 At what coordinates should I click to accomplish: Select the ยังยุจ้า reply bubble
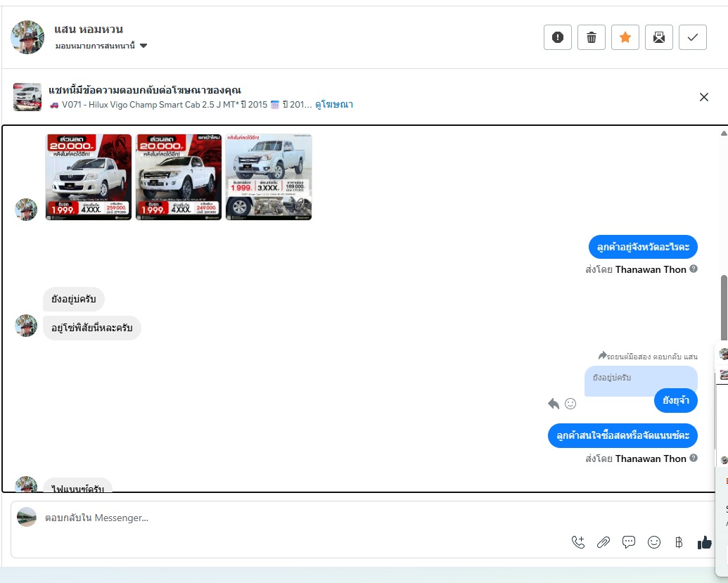[675, 401]
